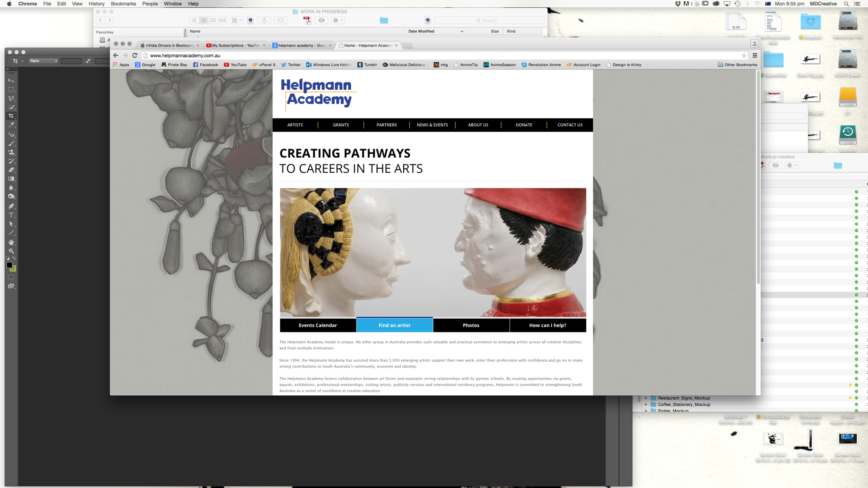Open Finder action gear dropdown
This screenshot has width=868, height=488.
point(337,20)
